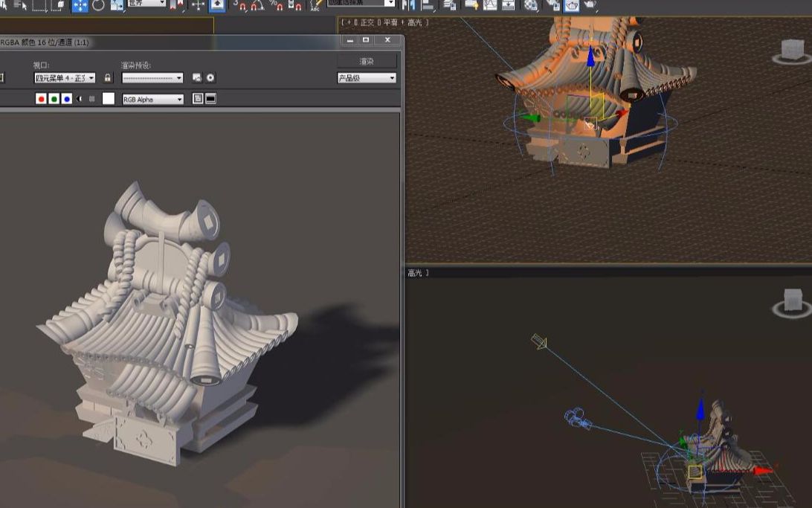This screenshot has width=812, height=508.
Task: Activate the Select and Rotate tool
Action: [x=98, y=7]
